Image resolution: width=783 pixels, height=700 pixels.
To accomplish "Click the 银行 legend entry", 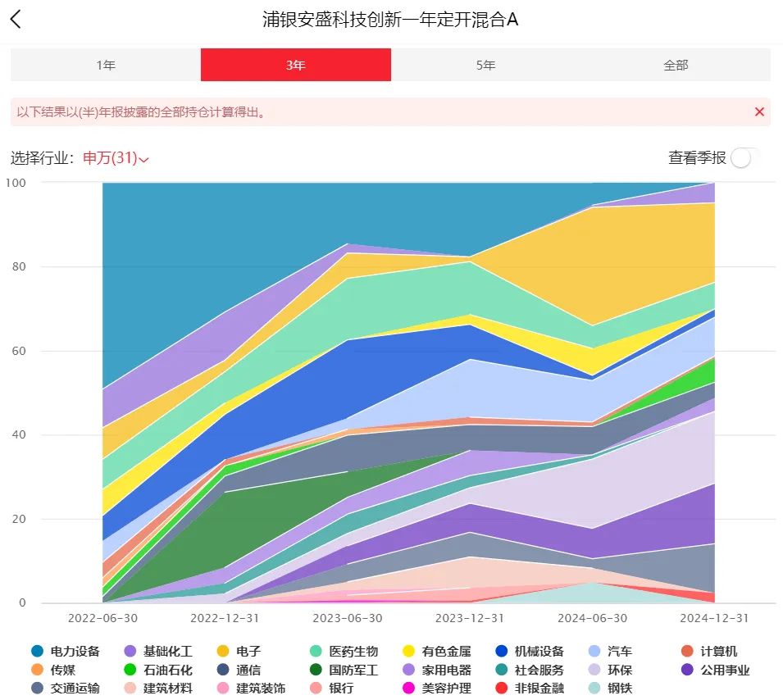I will [x=331, y=688].
